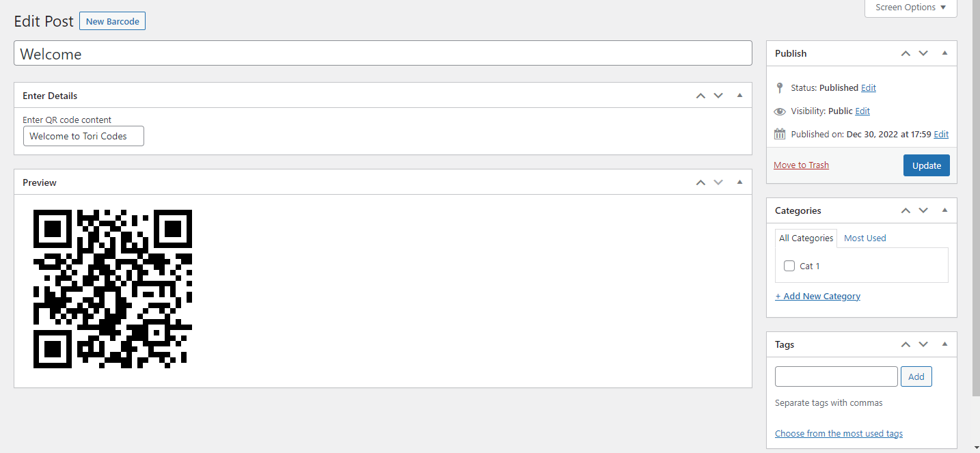Move Publish panel down
Screen dimensions: 980x453
[x=923, y=53]
